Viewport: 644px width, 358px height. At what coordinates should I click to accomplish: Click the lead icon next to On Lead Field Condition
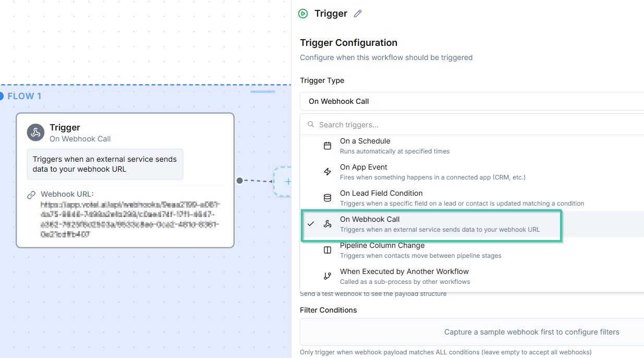click(327, 197)
